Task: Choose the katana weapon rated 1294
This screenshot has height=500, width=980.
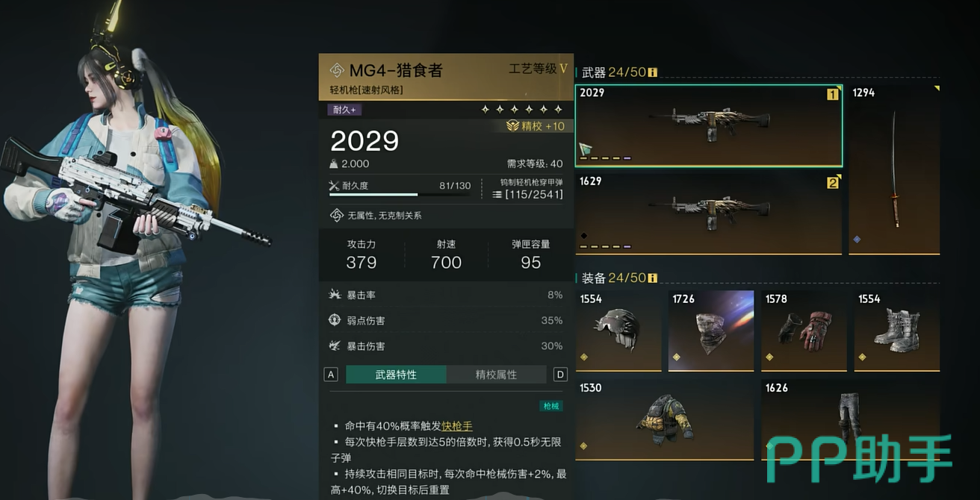Action: (895, 169)
